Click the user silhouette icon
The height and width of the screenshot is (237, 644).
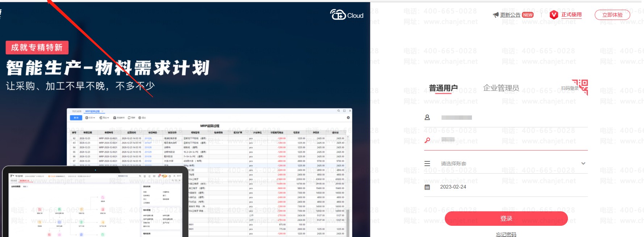[x=427, y=117]
